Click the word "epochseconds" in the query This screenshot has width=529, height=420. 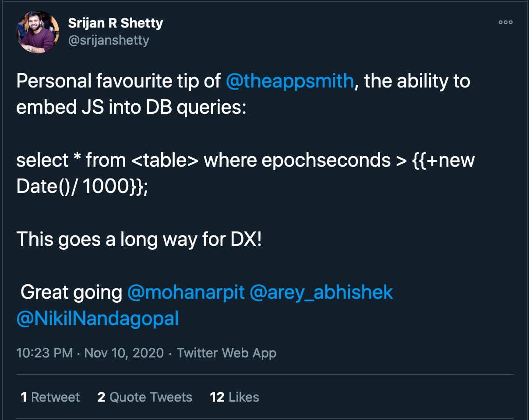326,161
